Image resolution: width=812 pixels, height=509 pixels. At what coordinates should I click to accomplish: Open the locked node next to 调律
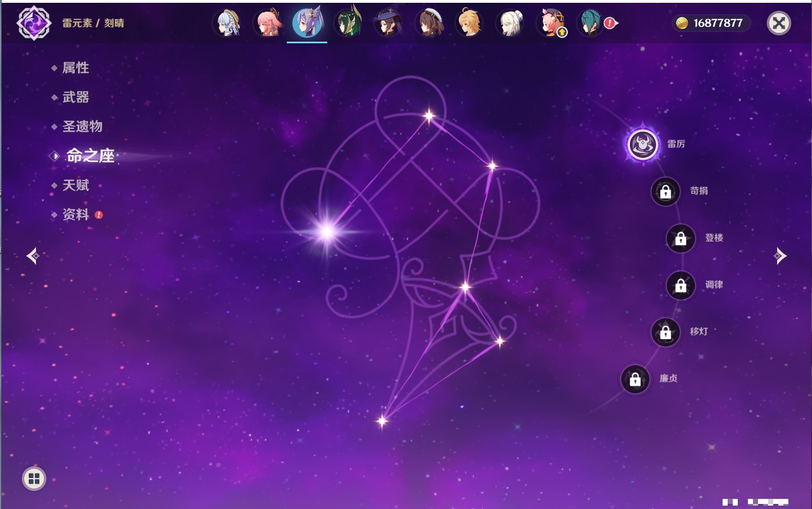coord(681,286)
